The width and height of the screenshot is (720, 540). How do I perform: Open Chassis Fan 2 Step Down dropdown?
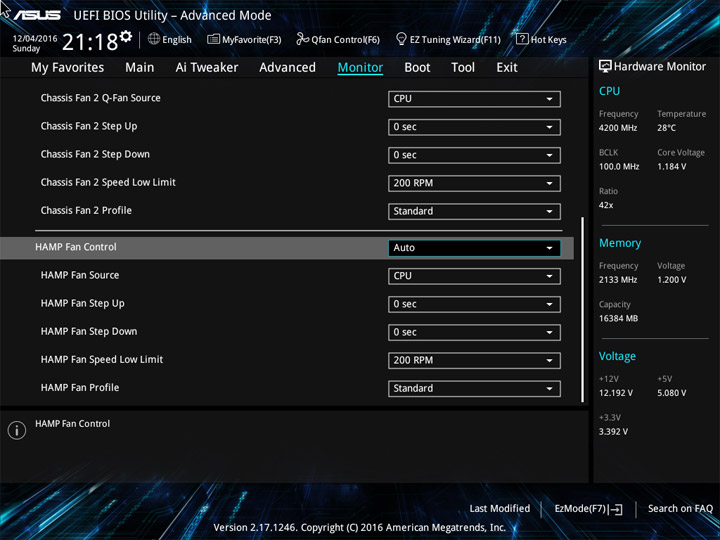474,155
